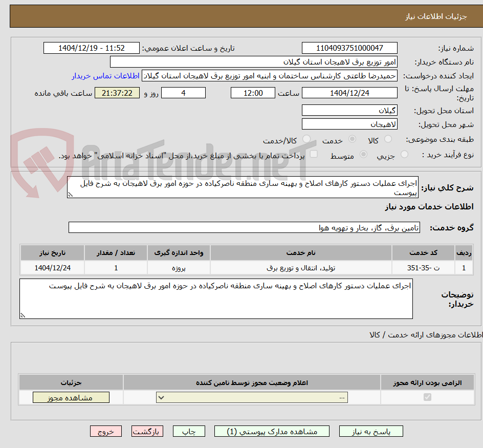
Task: Open مشاهده مدارک پیوستی (1) button
Action: point(272,431)
